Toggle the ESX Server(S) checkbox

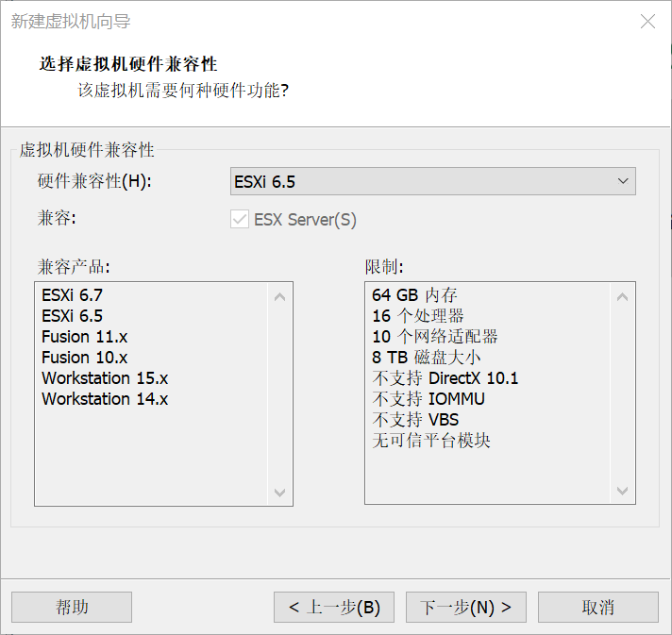point(239,220)
